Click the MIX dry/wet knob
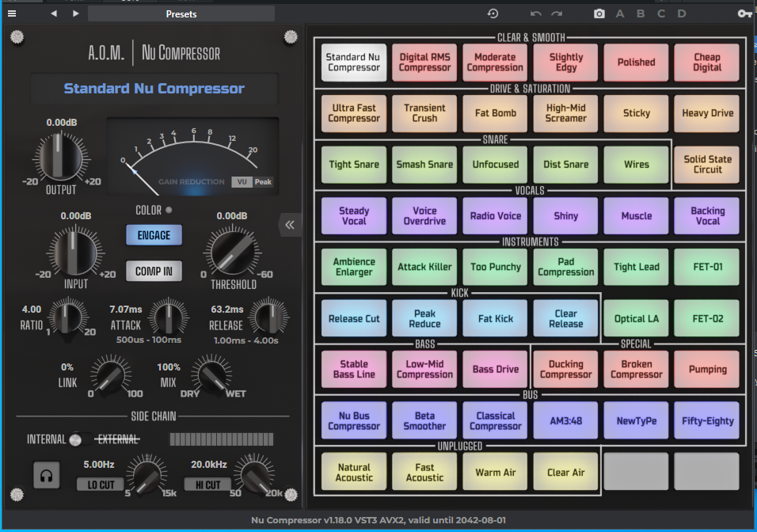757x532 pixels. pyautogui.click(x=211, y=375)
